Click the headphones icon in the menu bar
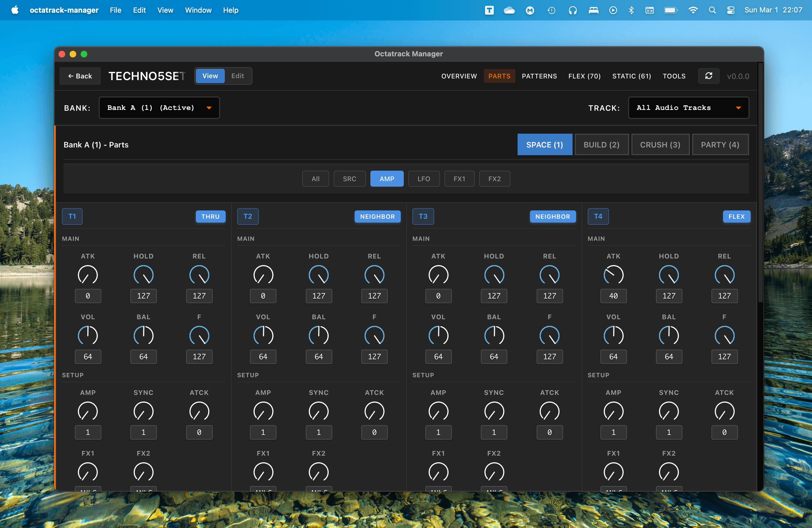Image resolution: width=812 pixels, height=528 pixels. 573,10
